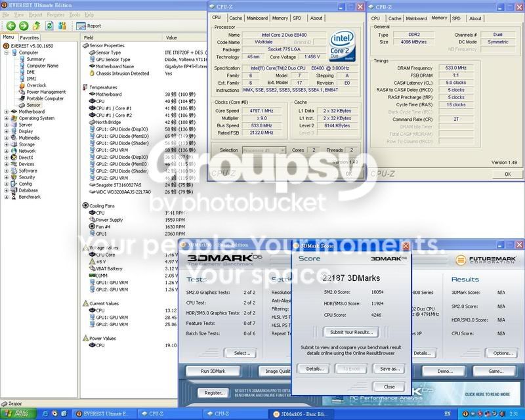The height and width of the screenshot is (420, 525).
Task: Close the 3DMark Score dialog with Close button
Action: (389, 387)
